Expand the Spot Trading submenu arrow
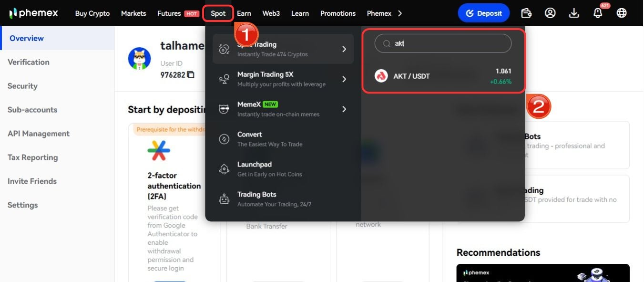The height and width of the screenshot is (282, 644). pos(344,49)
